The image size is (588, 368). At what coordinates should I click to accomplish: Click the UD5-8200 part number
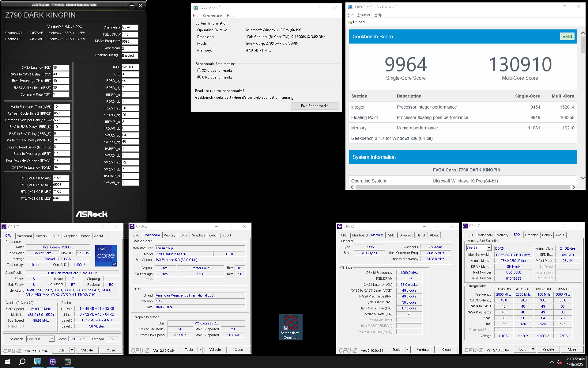coord(514,272)
